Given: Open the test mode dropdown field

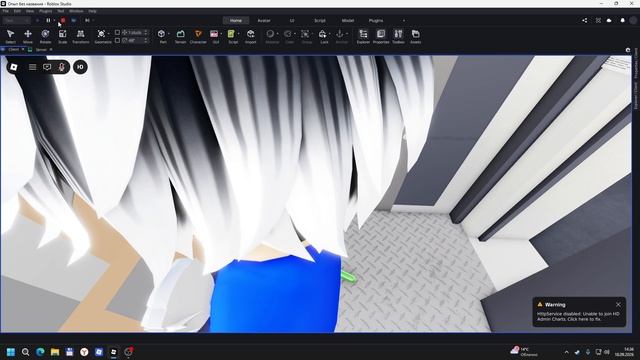Looking at the screenshot, I should 16,20.
